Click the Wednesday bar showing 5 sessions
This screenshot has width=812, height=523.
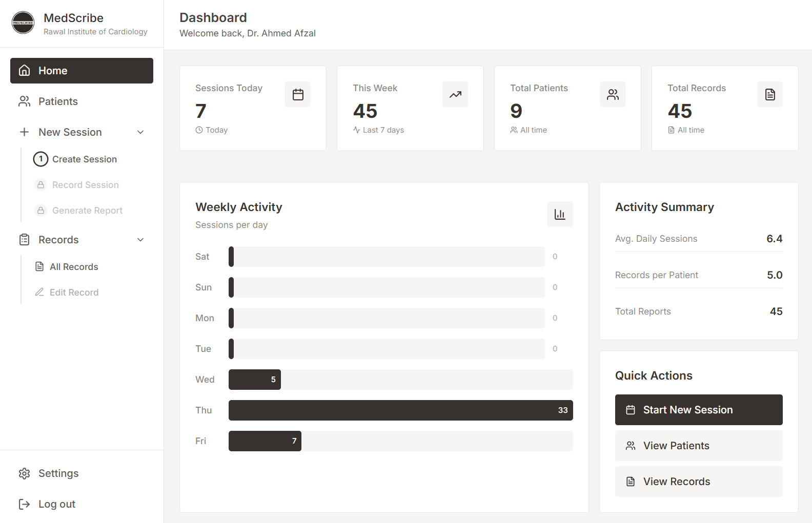pyautogui.click(x=255, y=380)
